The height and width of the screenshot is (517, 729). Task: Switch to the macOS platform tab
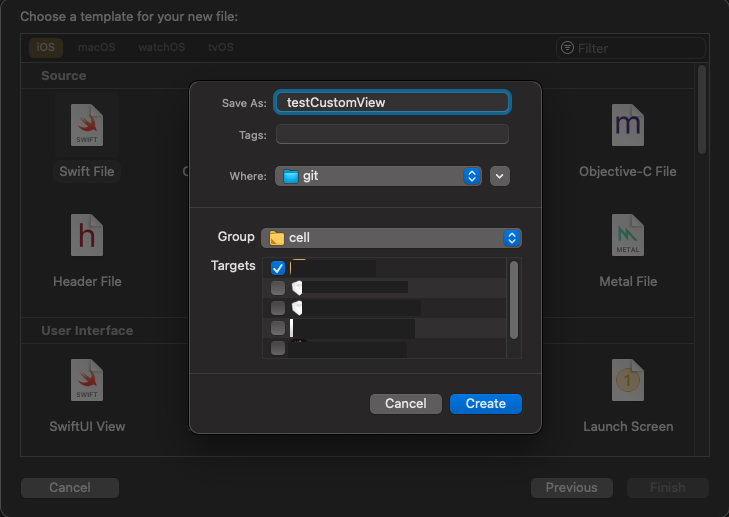tap(96, 47)
